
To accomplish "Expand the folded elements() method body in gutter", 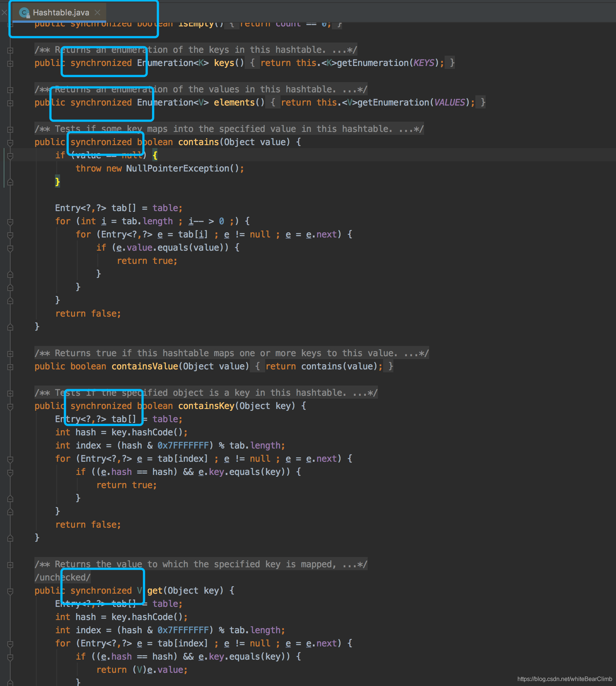I will [10, 103].
